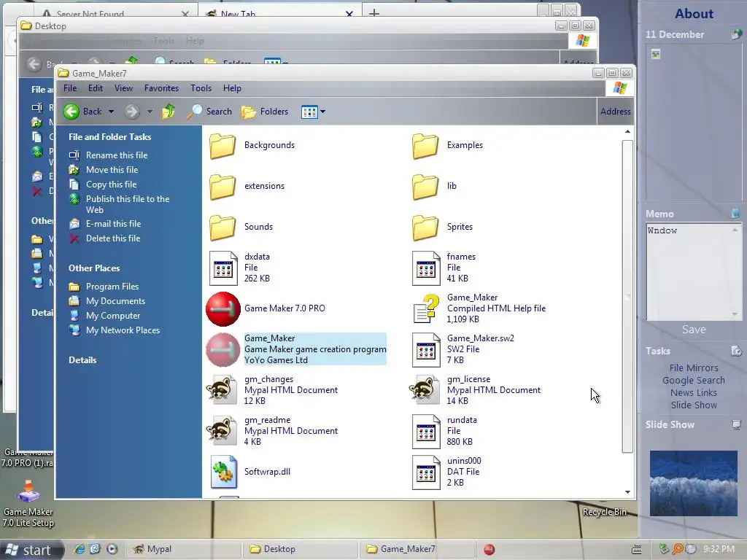The height and width of the screenshot is (560, 747).
Task: Collapse the File and Folder Tasks section
Action: click(109, 137)
